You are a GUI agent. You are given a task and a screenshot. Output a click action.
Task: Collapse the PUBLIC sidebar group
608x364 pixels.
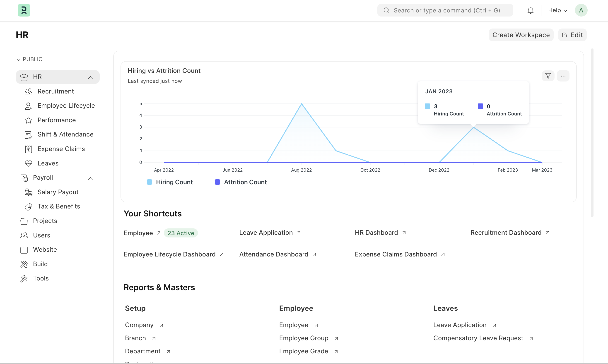29,59
